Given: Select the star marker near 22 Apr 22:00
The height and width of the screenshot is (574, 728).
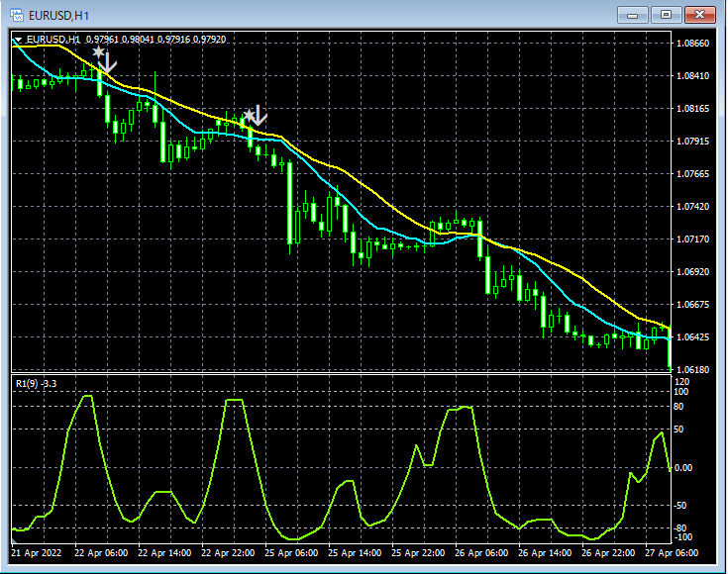Looking at the screenshot, I should point(249,114).
